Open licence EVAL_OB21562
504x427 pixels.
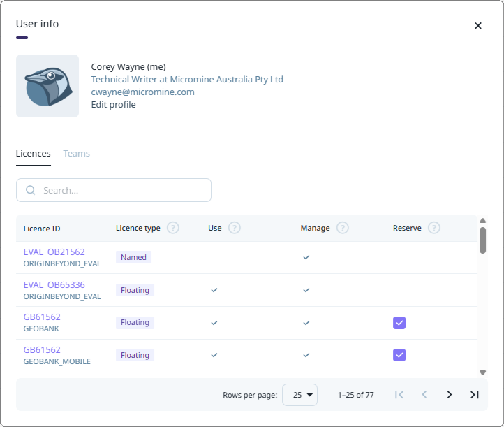[54, 252]
